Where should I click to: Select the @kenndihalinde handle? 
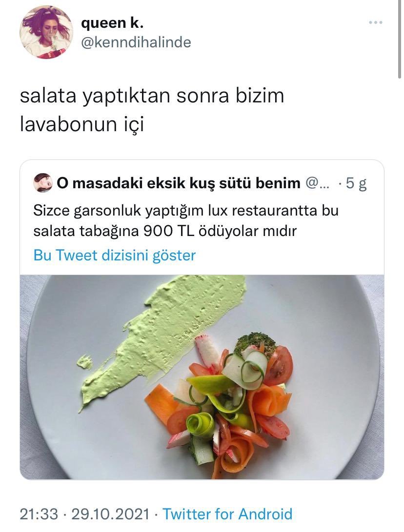pos(136,42)
